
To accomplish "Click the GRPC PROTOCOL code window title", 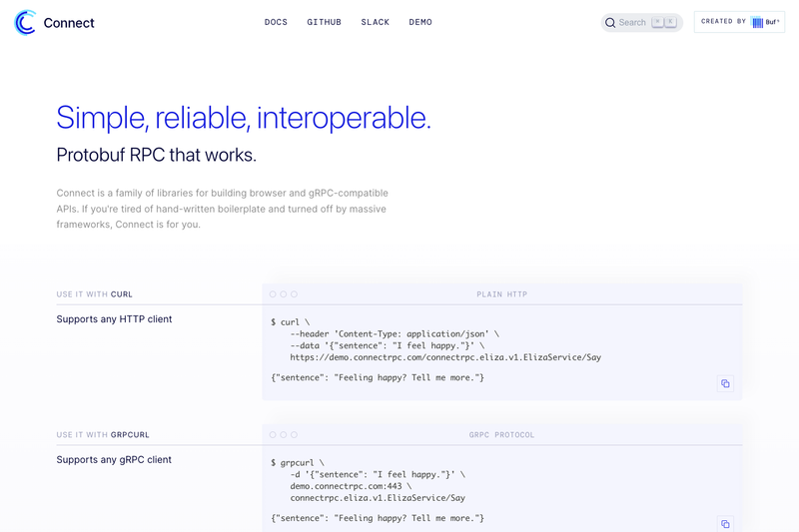I will coord(502,435).
